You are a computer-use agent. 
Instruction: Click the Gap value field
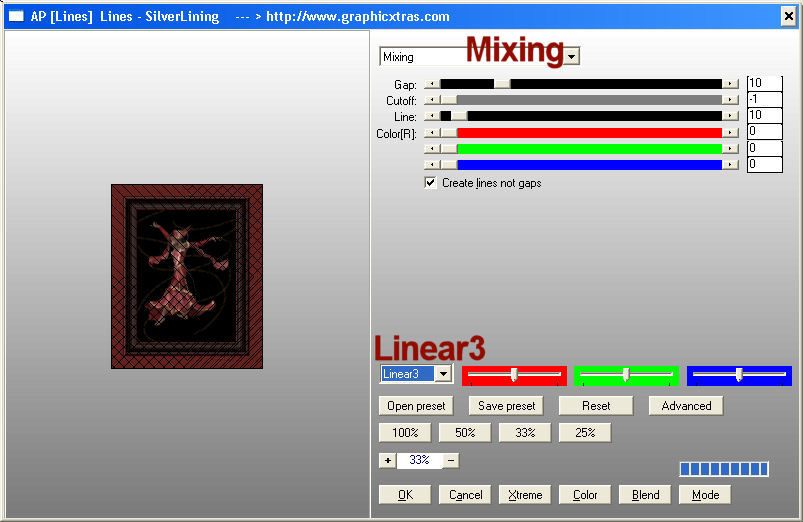(x=765, y=83)
